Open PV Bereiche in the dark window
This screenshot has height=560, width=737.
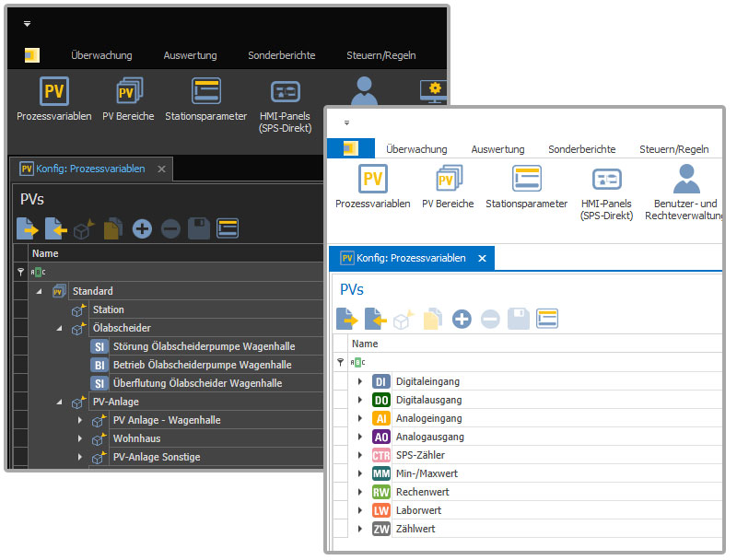coord(128,99)
